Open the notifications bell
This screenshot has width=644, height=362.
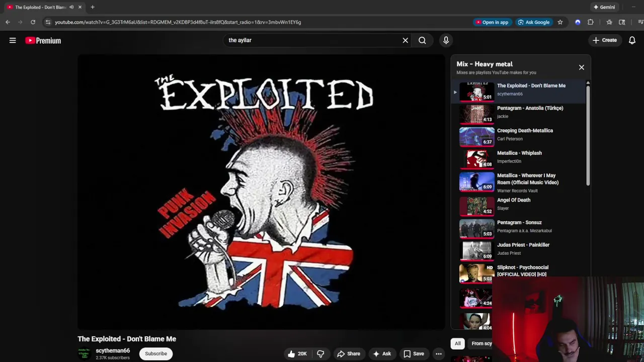(632, 40)
